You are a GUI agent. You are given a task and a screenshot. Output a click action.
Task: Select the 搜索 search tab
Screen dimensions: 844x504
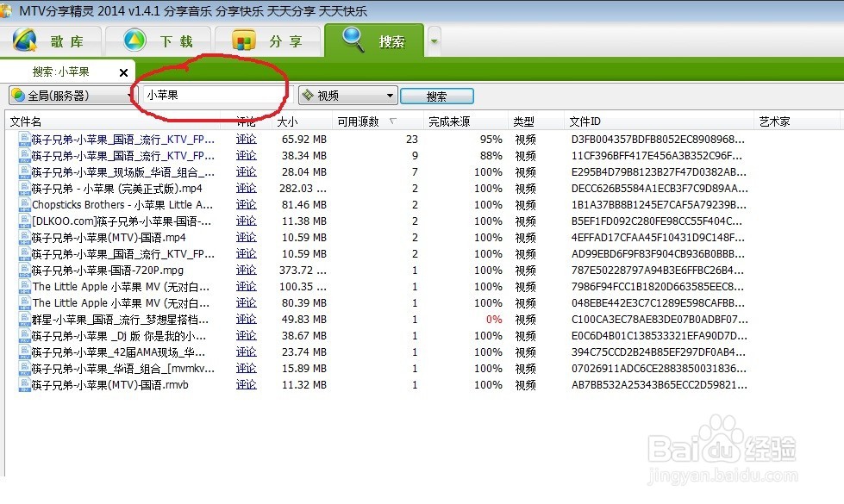click(374, 40)
